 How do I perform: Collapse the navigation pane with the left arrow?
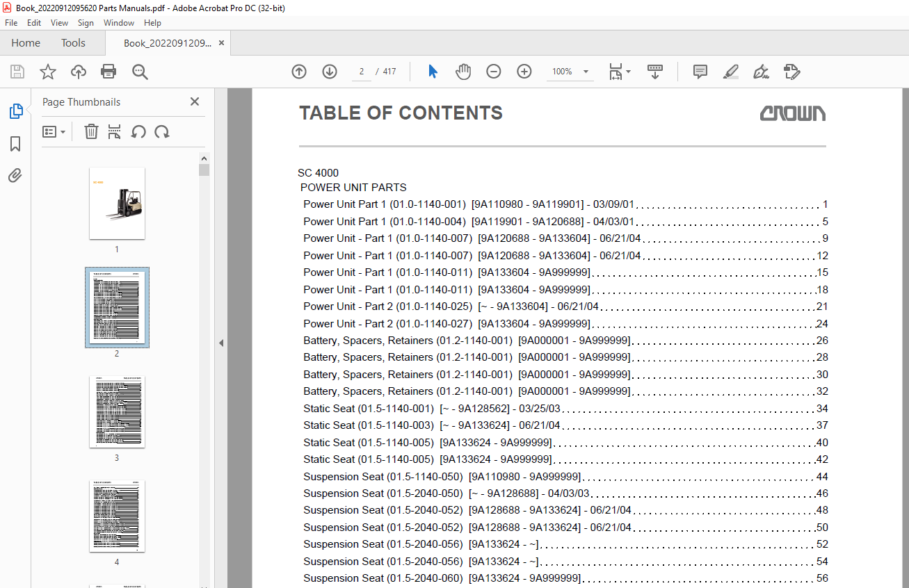click(221, 343)
